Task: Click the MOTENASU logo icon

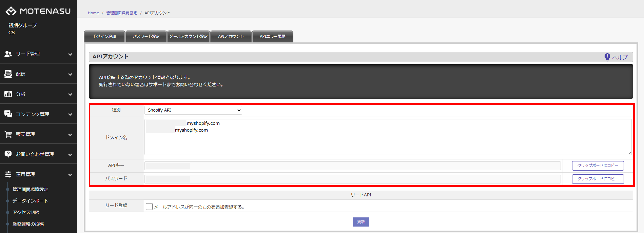Action: [x=11, y=11]
